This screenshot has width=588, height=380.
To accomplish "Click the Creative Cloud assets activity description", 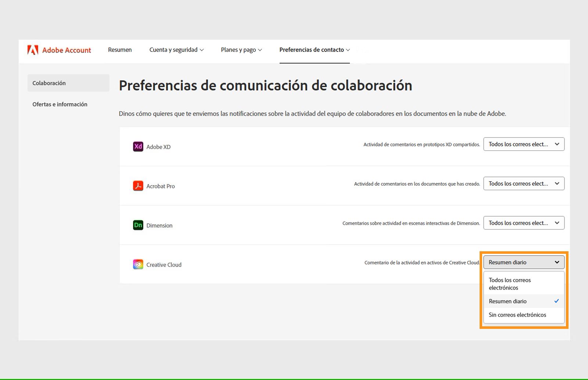I will 422,263.
